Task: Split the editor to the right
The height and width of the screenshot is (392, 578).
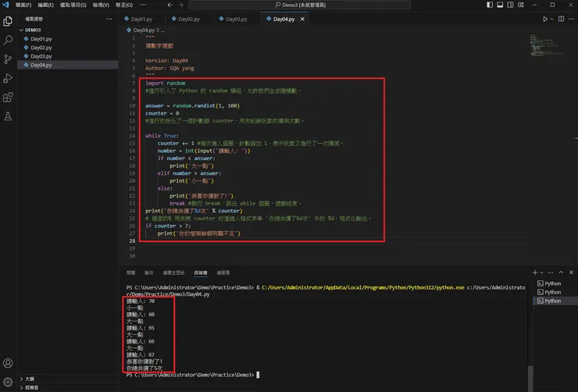Action: [x=561, y=18]
